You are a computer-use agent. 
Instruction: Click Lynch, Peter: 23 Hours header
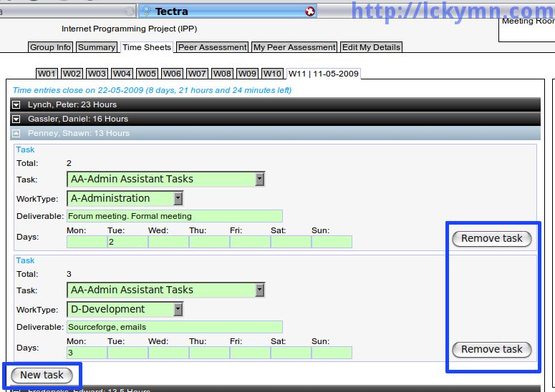(x=275, y=104)
